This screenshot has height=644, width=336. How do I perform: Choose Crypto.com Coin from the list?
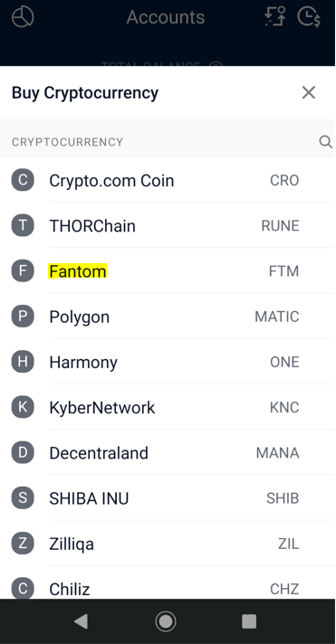168,180
